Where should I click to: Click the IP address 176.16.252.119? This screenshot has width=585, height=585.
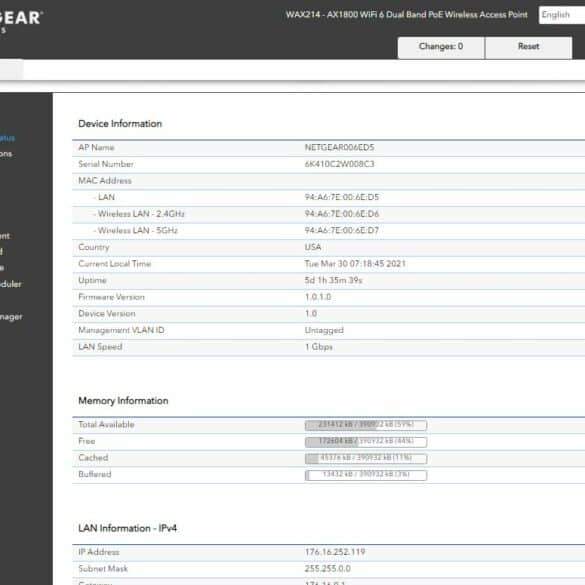pos(335,552)
